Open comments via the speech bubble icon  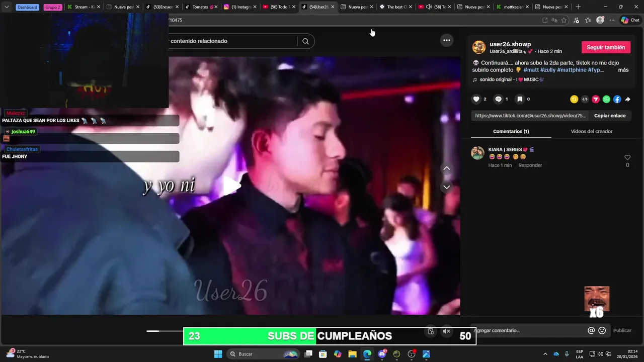[x=498, y=99]
